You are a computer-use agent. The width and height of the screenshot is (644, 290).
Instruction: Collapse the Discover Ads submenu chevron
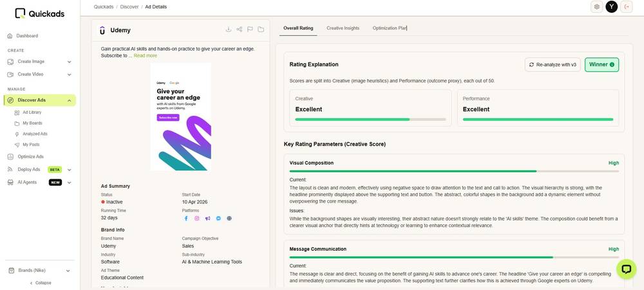[69, 101]
